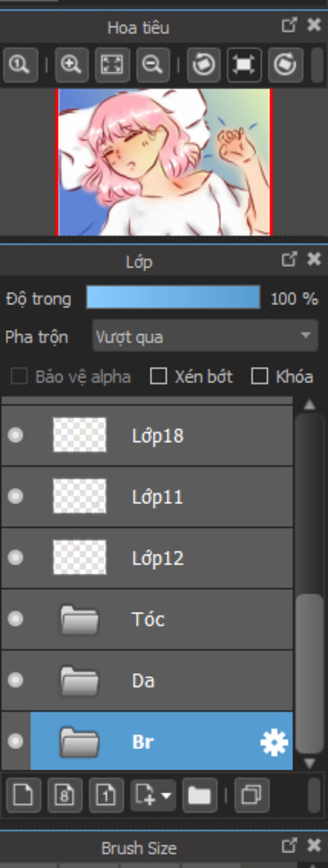Adjust the Độ trong opacity slider
Screen dimensions: 328x868
pos(173,297)
